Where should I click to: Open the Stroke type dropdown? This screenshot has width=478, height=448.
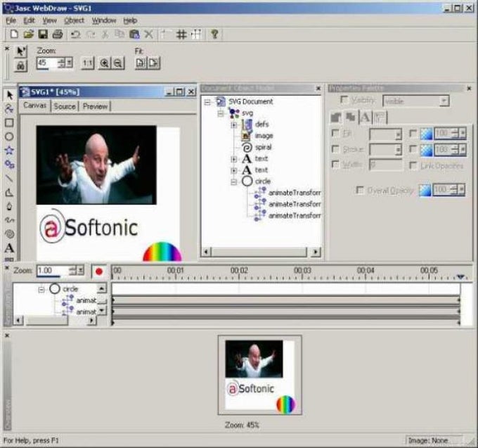tap(398, 149)
